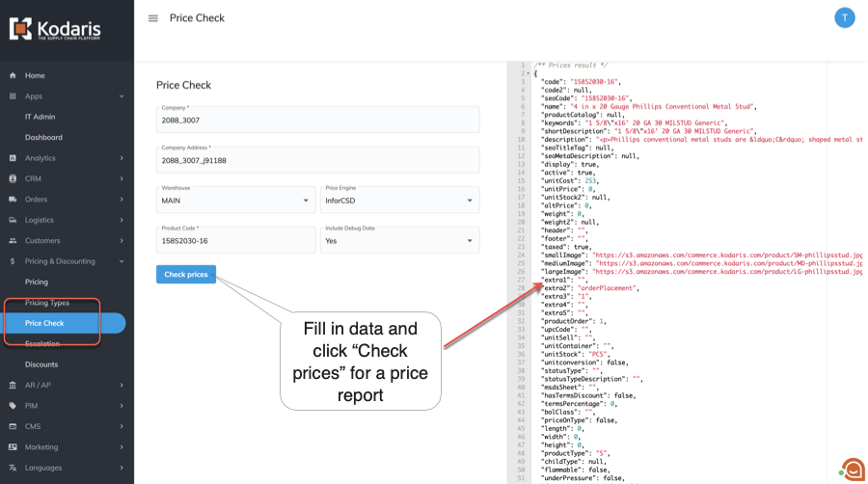The width and height of the screenshot is (868, 484).
Task: Expand the Orders menu chevron
Action: click(122, 200)
